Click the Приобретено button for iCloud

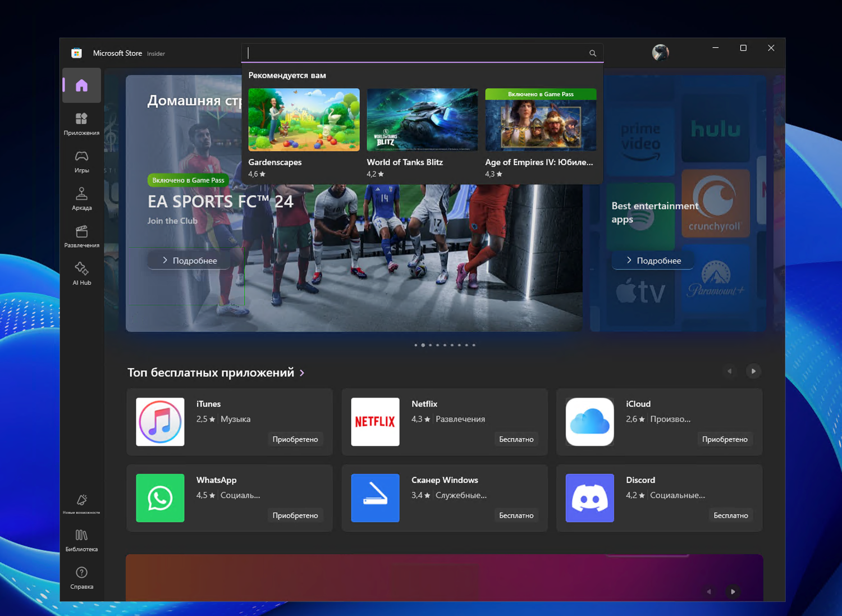(x=725, y=439)
